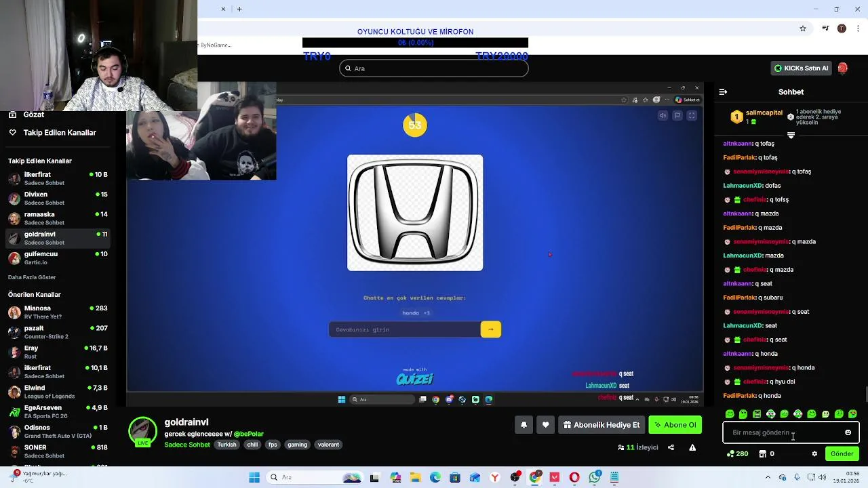This screenshot has width=868, height=488.
Task: Send the square angry-face quick emote
Action: click(x=757, y=414)
